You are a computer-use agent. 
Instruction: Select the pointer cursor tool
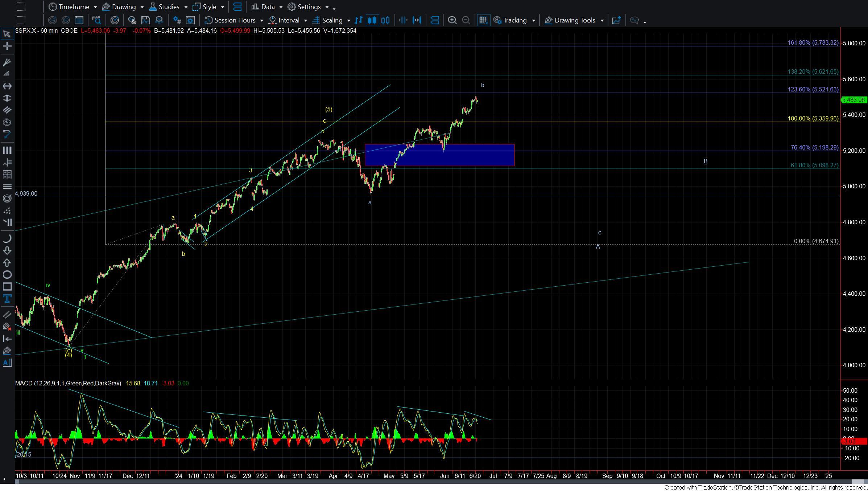(7, 34)
